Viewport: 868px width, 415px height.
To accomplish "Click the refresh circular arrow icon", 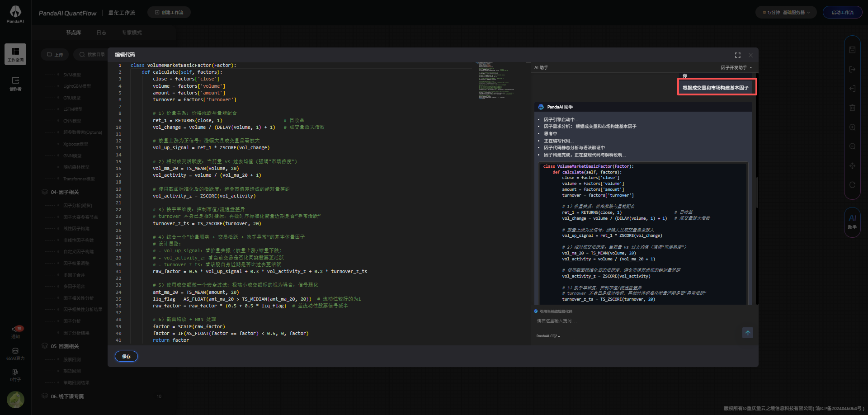I will coord(852,185).
